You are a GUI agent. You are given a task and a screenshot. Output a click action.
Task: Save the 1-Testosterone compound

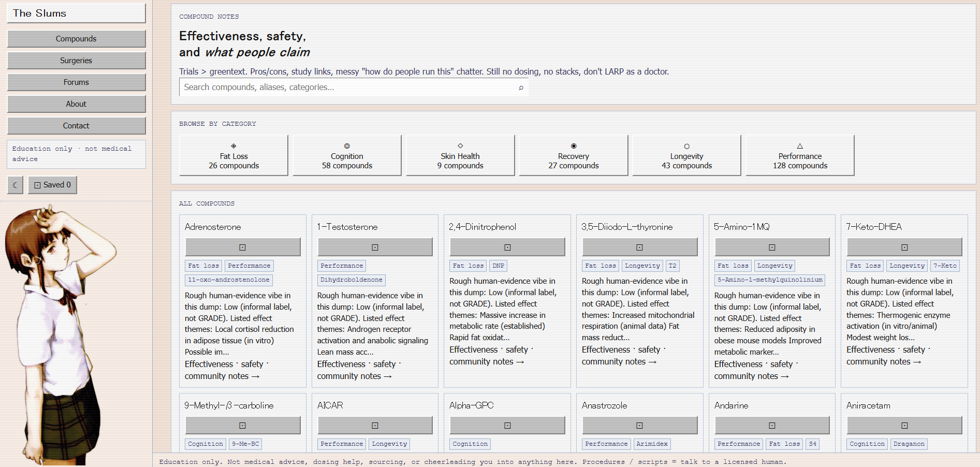(x=375, y=247)
